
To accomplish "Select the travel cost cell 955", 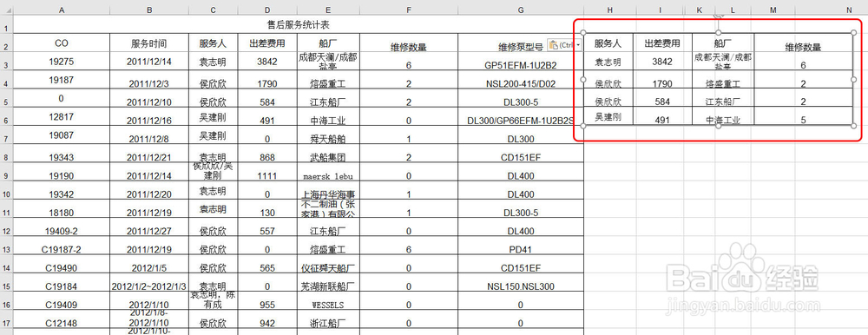I will 267,301.
